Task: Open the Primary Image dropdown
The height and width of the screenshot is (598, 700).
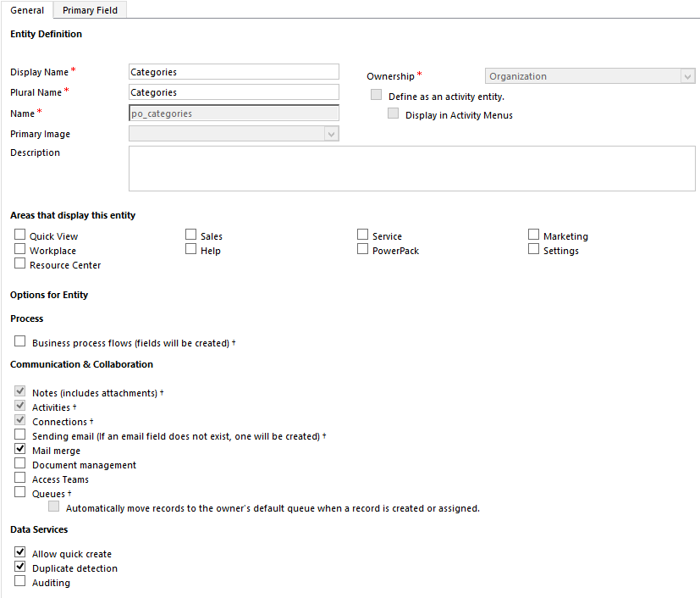Action: tap(234, 134)
